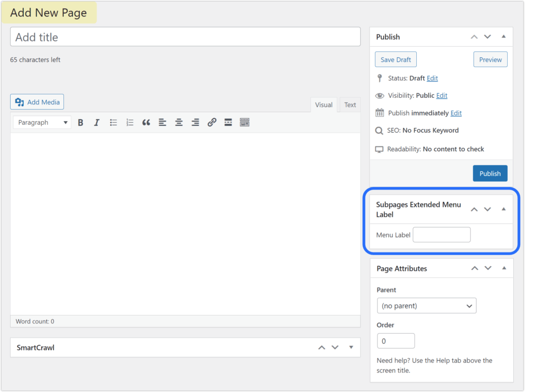533x392 pixels.
Task: Edit the page visibility setting
Action: point(441,95)
